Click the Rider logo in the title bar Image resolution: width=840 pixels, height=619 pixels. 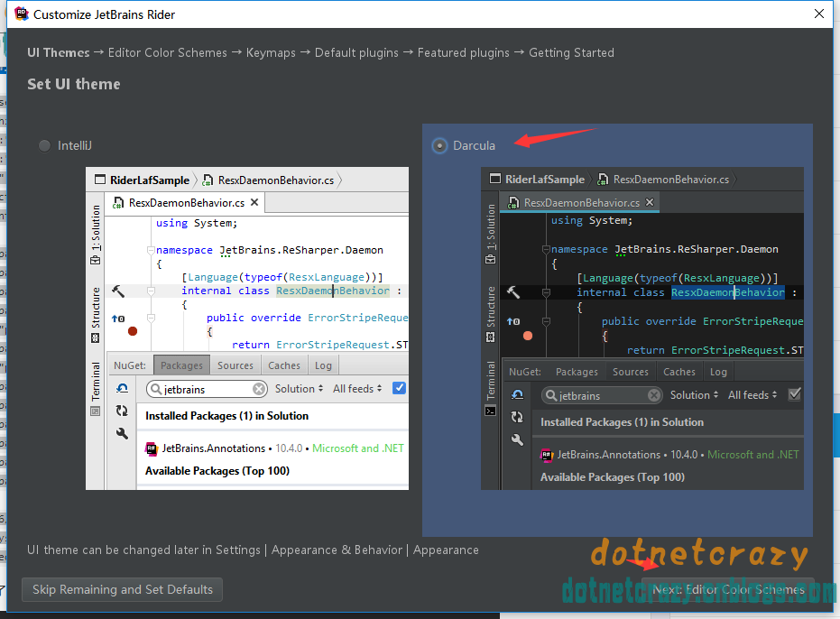coord(18,14)
